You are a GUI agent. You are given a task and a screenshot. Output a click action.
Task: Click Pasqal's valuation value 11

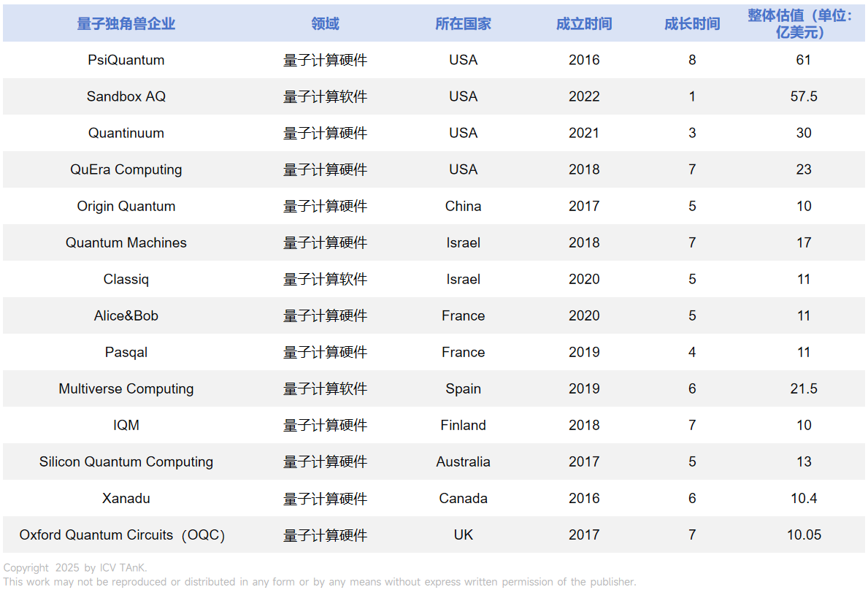(x=804, y=352)
